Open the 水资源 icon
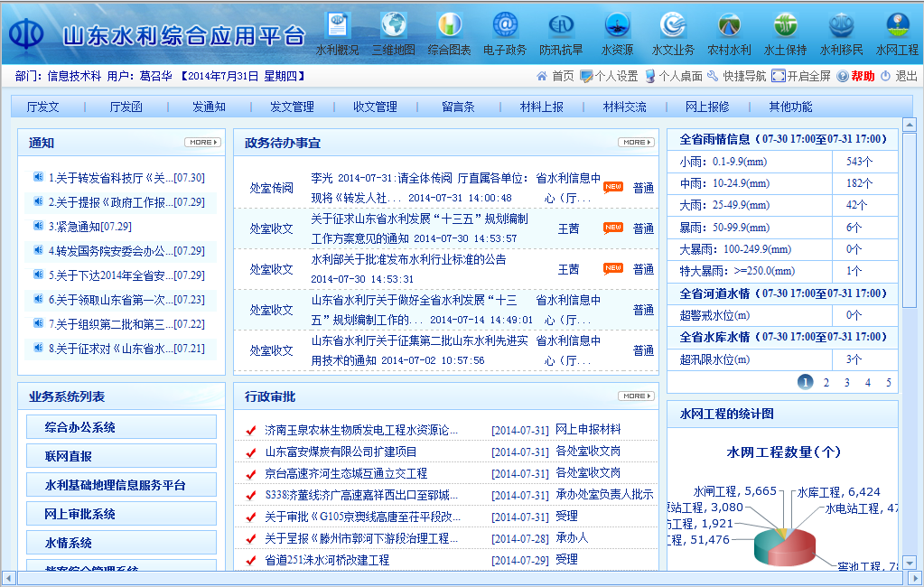 pyautogui.click(x=617, y=26)
